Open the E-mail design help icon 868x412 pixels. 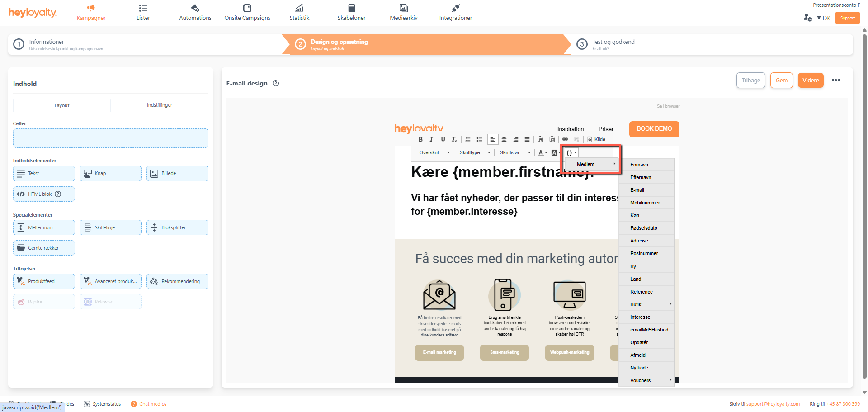[276, 83]
